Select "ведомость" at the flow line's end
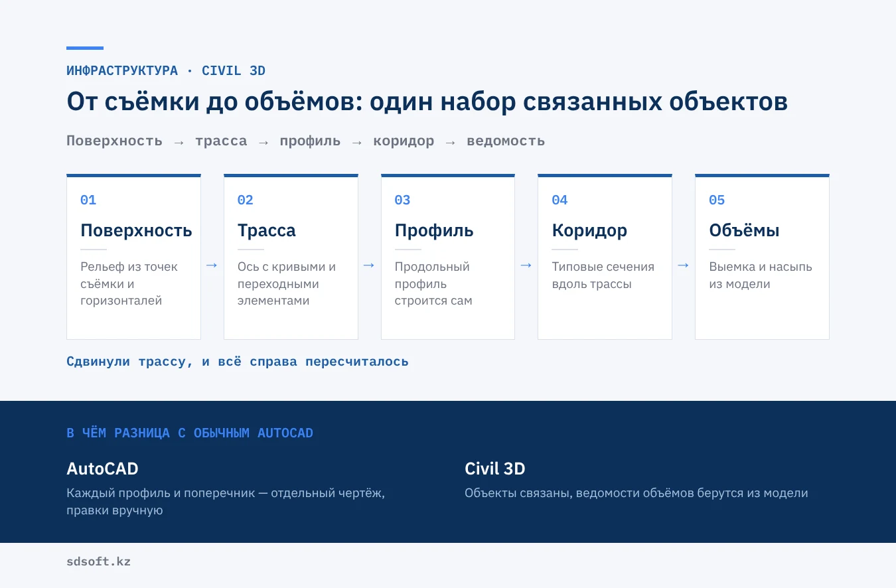896x588 pixels. (506, 141)
